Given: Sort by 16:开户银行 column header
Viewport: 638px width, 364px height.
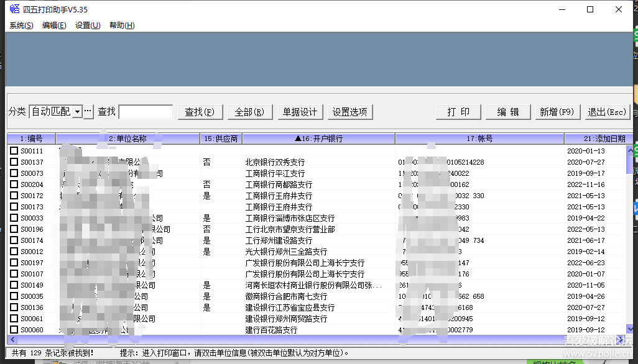Looking at the screenshot, I should [x=318, y=139].
